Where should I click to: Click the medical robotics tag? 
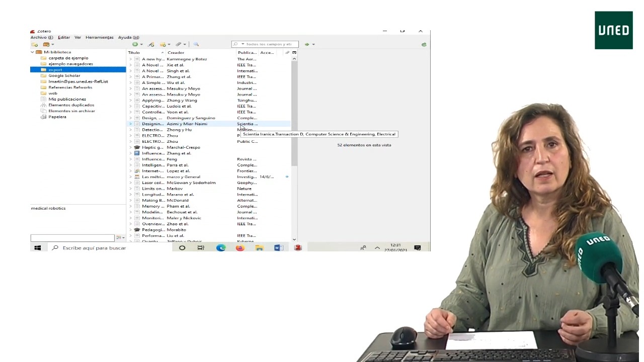point(48,208)
